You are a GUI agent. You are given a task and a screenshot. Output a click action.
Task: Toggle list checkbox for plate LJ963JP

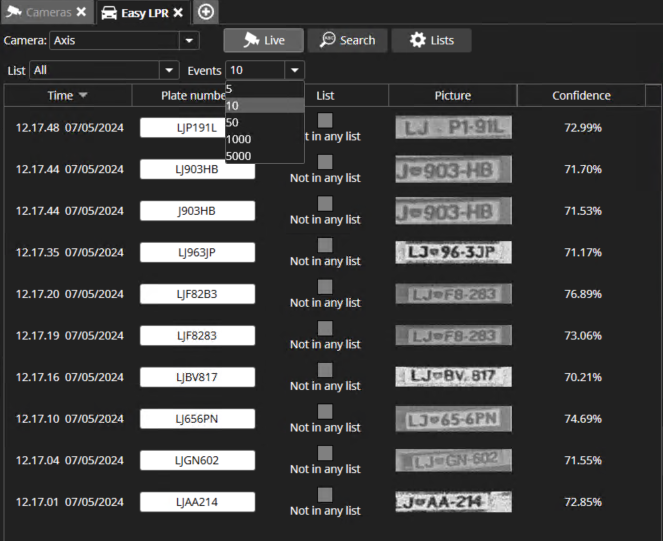(x=325, y=245)
